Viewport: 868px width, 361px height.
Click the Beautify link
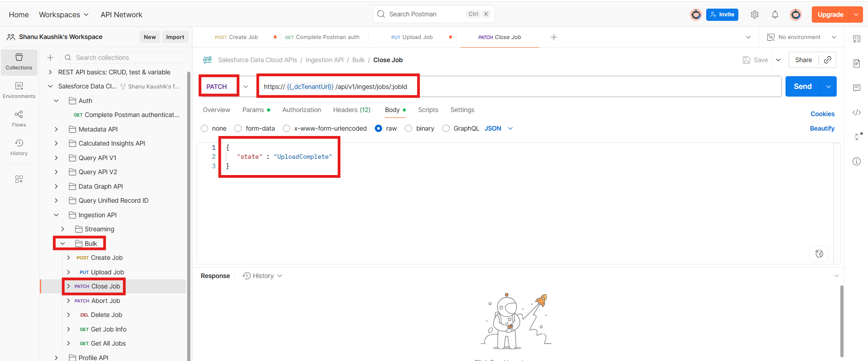pyautogui.click(x=822, y=128)
